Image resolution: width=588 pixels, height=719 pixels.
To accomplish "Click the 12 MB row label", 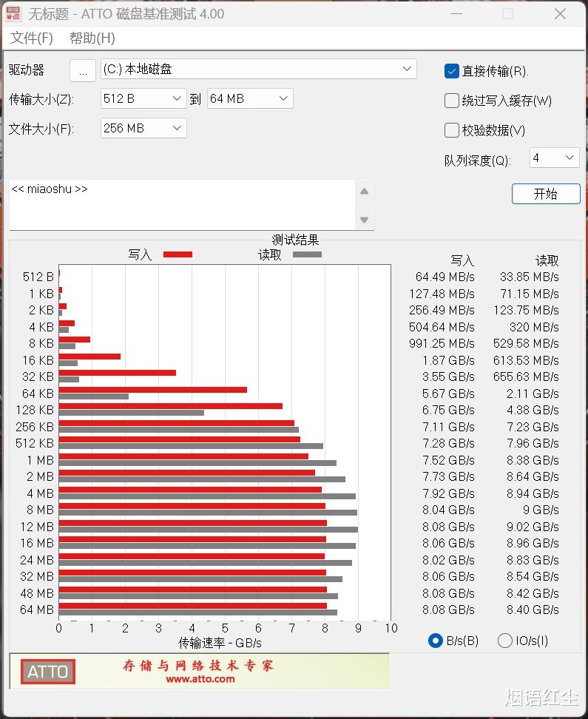I will 37,527.
